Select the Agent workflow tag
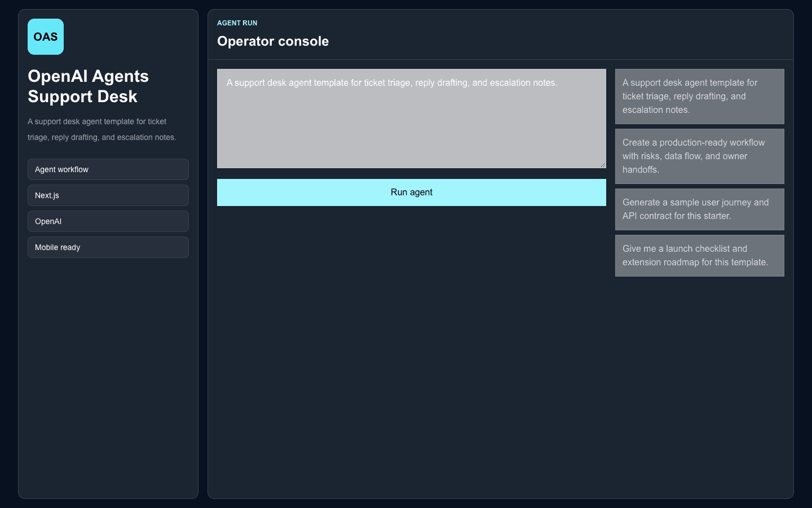 click(108, 169)
